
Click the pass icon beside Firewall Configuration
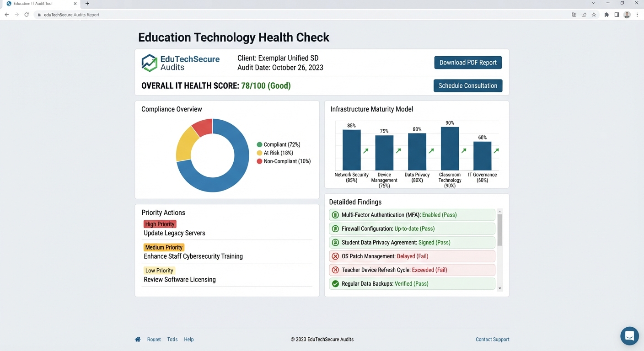[x=335, y=229]
